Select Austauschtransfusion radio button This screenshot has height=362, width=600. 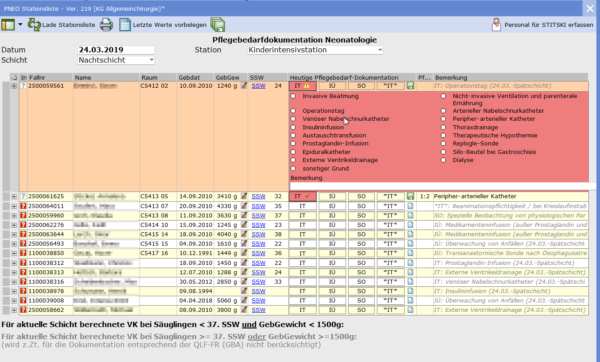[x=293, y=135]
